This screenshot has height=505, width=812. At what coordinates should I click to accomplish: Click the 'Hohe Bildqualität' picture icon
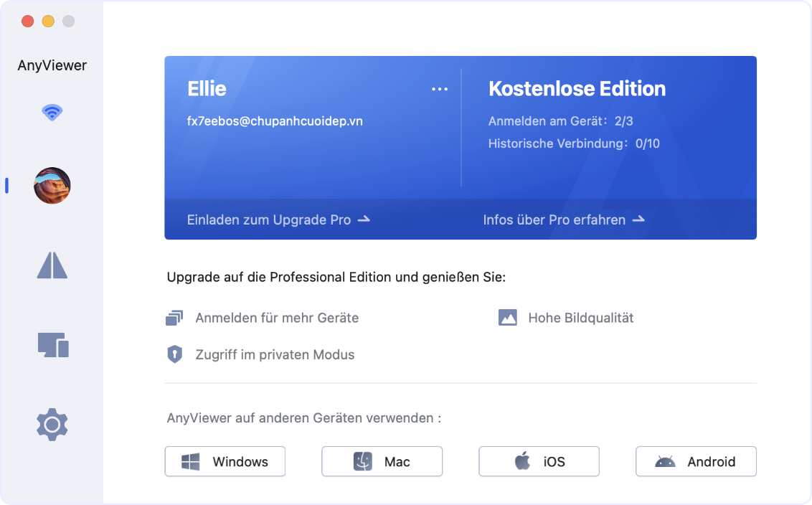point(507,318)
